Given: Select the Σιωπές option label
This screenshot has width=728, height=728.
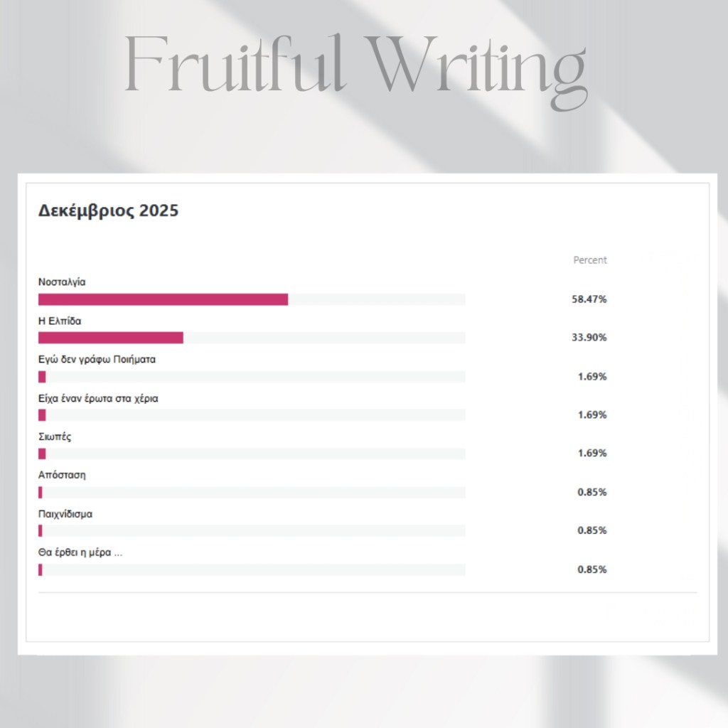Looking at the screenshot, I should tap(55, 437).
